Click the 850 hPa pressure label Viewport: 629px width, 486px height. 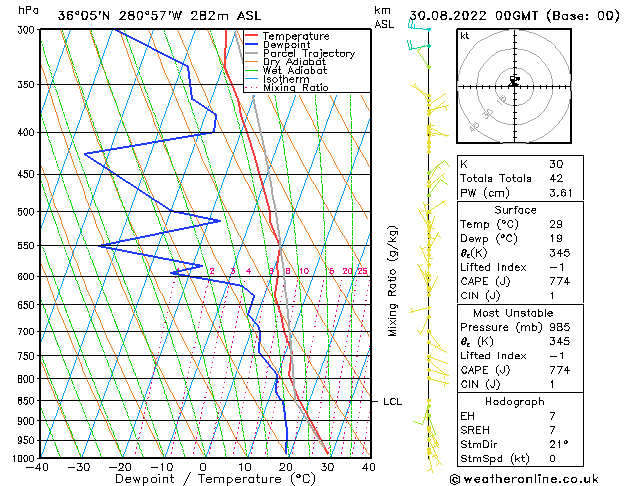tap(28, 401)
